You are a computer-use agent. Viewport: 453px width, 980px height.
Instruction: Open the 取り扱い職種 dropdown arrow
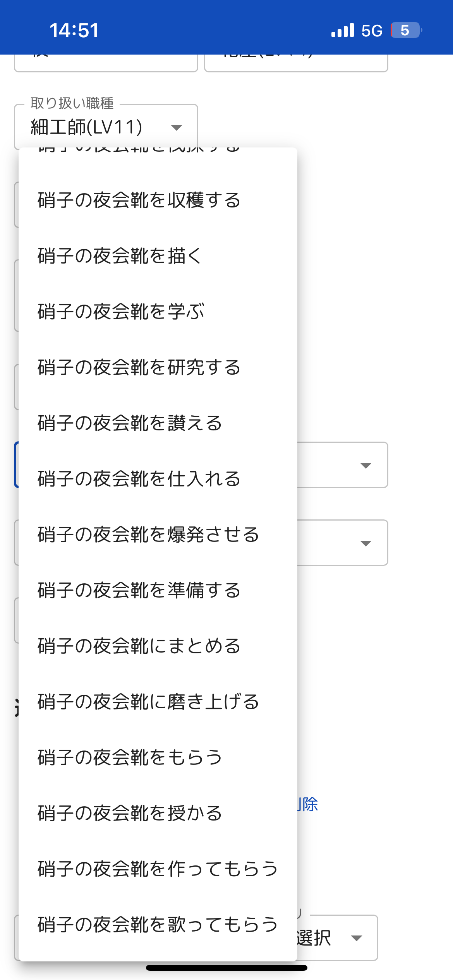tap(177, 128)
